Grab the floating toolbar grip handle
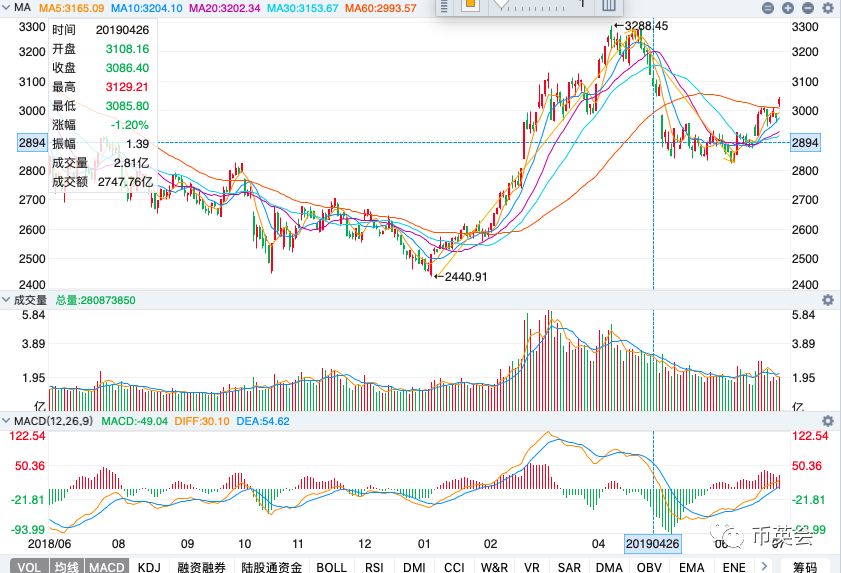Screen dimensions: 841x573 [444, 6]
